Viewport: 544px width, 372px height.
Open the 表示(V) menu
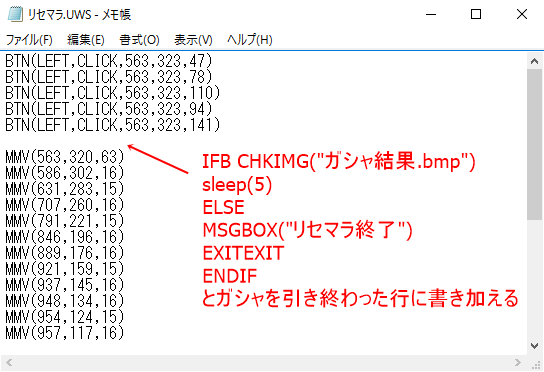(x=193, y=40)
